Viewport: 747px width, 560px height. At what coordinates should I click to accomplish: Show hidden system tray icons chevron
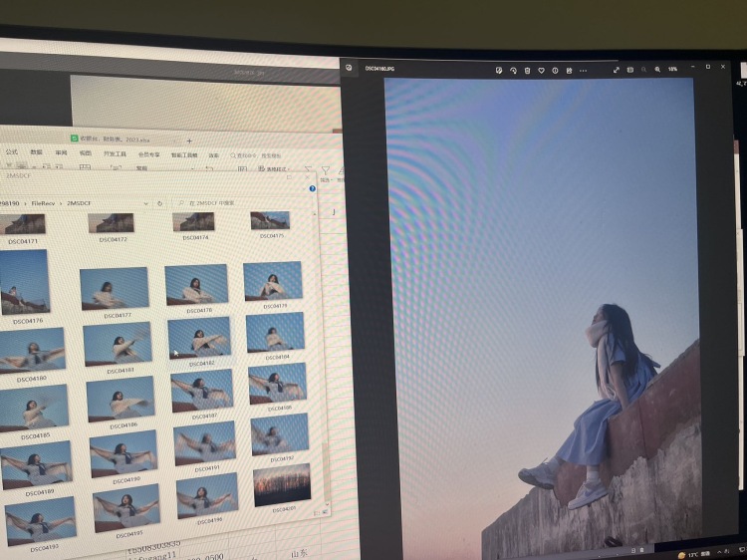click(721, 553)
